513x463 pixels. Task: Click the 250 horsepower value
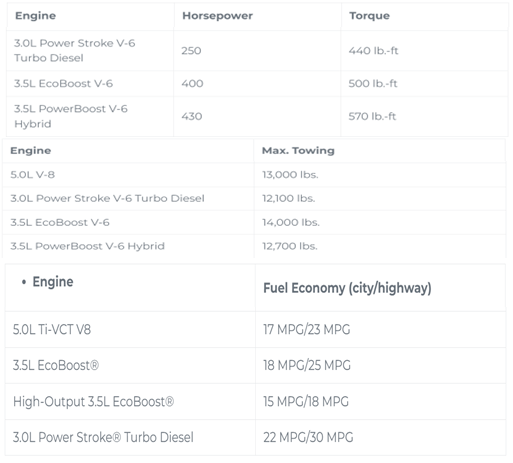(191, 51)
